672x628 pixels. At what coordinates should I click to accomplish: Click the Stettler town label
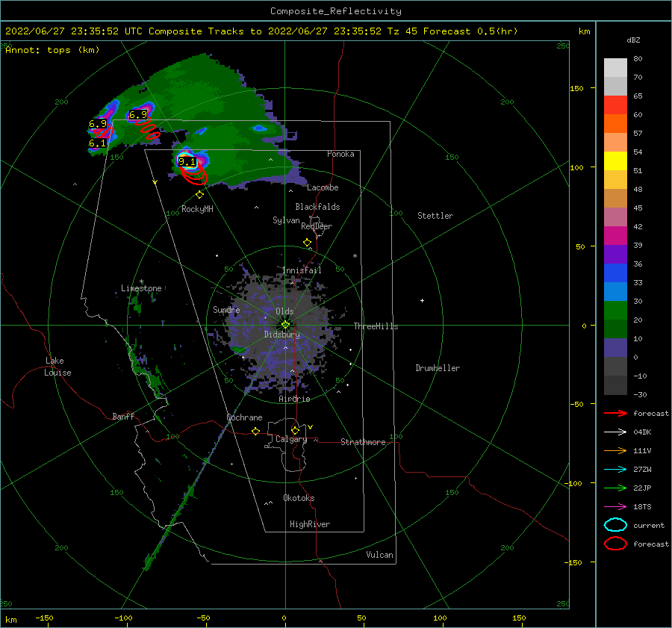(x=435, y=216)
